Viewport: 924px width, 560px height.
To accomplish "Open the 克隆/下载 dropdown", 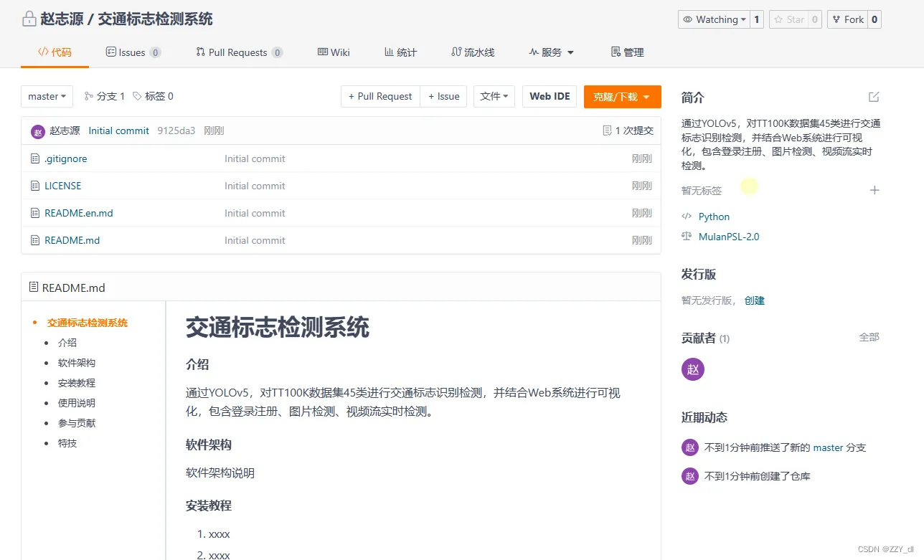I will click(622, 96).
